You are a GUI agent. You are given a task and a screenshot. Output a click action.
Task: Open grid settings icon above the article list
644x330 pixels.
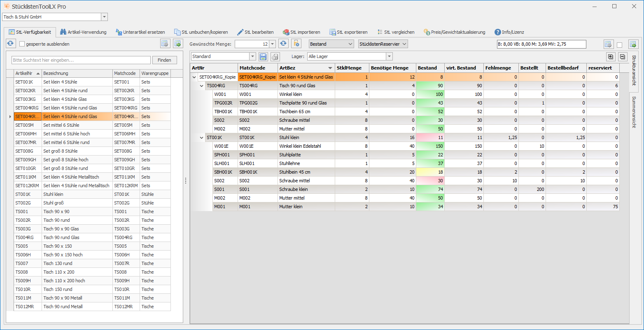click(165, 44)
